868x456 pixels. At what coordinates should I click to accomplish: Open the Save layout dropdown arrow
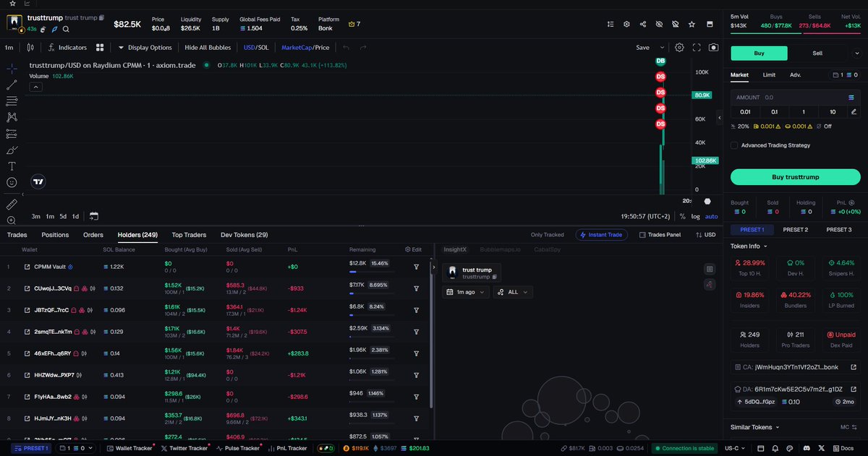tap(662, 48)
